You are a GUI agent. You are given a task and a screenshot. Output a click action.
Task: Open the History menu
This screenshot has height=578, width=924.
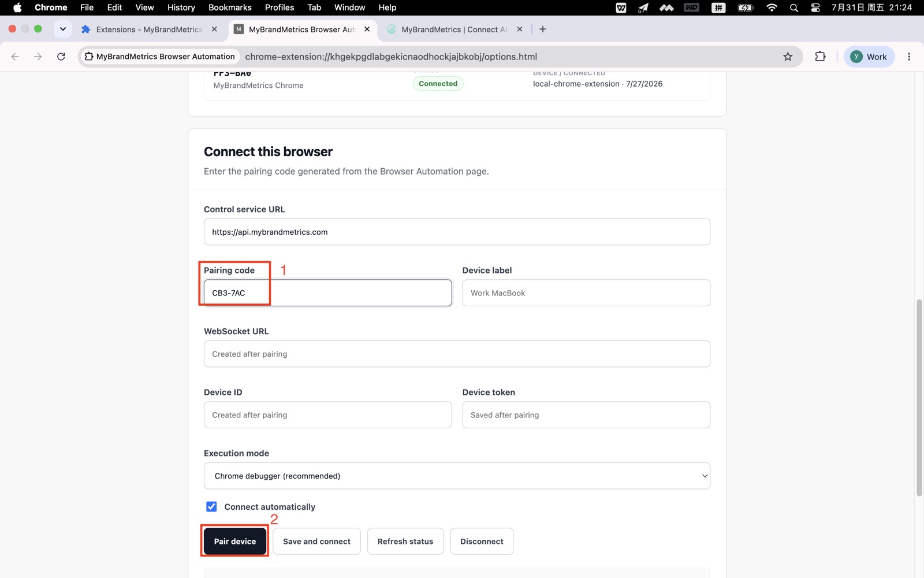[x=181, y=8]
